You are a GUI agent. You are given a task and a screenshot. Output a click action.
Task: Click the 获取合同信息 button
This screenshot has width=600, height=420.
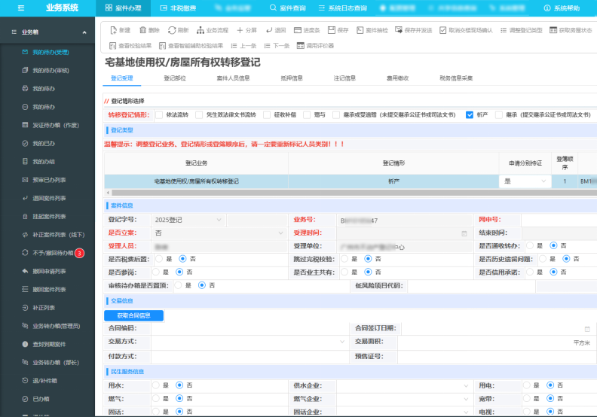[x=134, y=315]
